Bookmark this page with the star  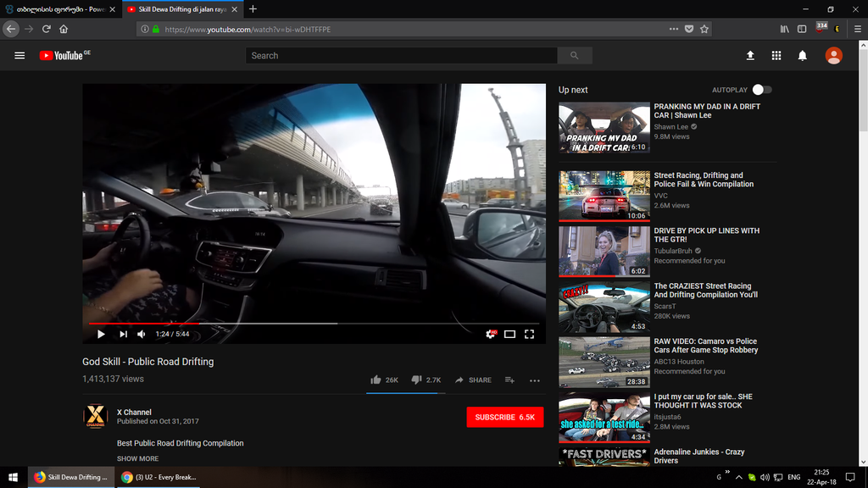[x=704, y=29]
